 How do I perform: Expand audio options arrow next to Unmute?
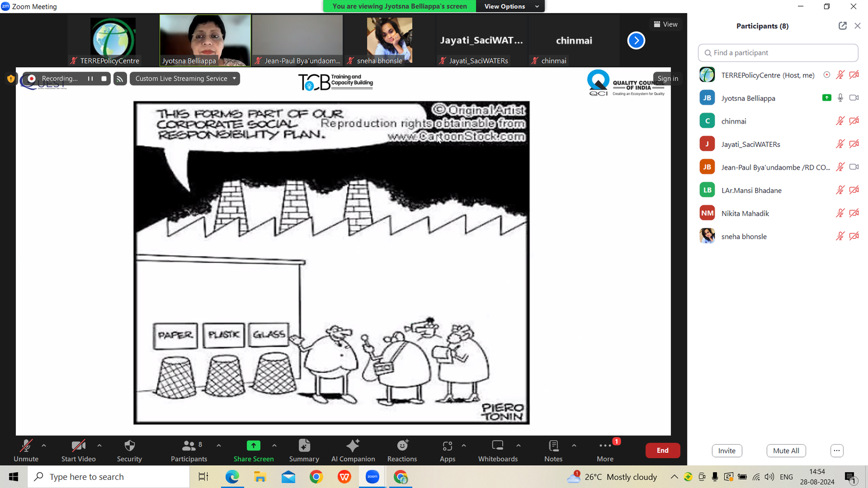coord(44,446)
